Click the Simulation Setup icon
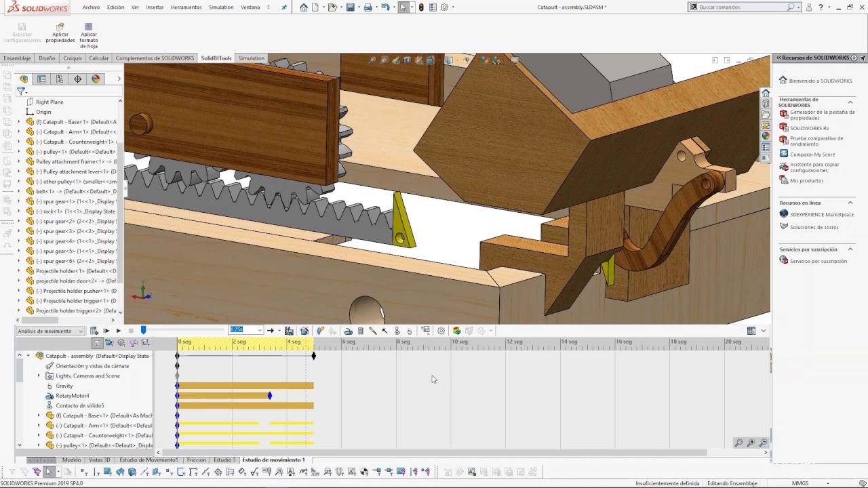Screen dimensions: 868x488 (456, 331)
